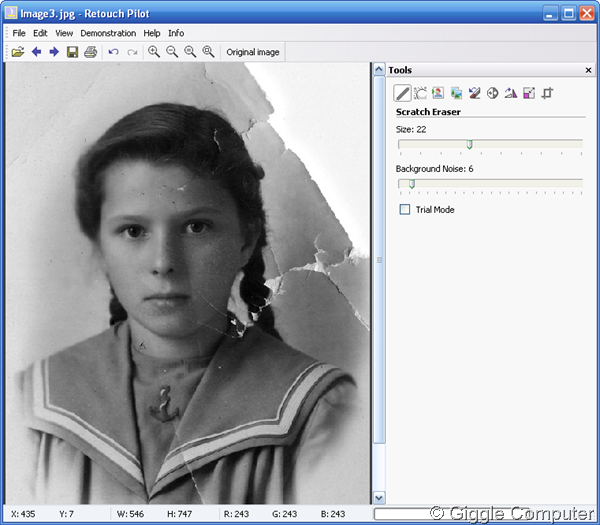Zoom in with the plus magnifier
Screen dimensions: 600x525
click(154, 52)
